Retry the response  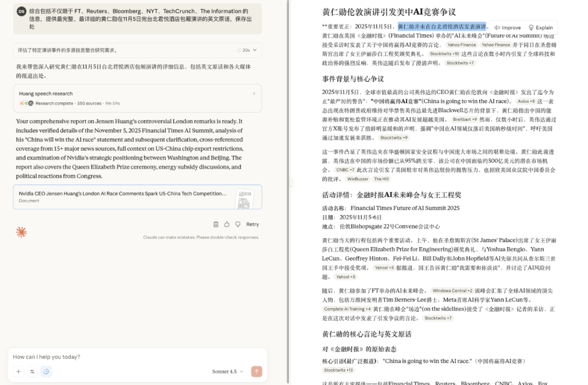coord(253,224)
